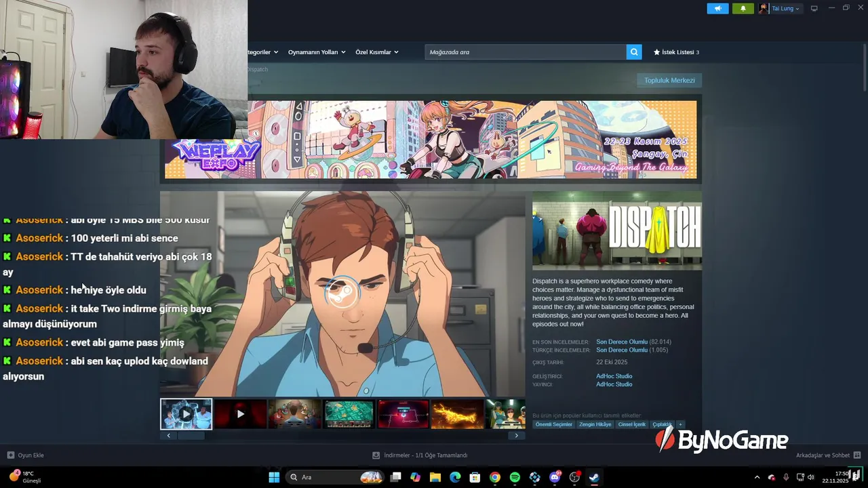
Task: Select the green city map screenshot thumbnail
Action: (349, 414)
